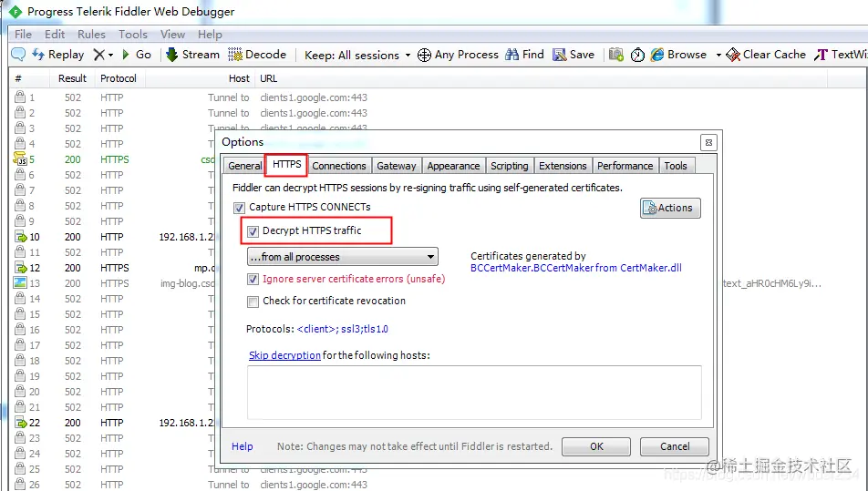
Task: Open Keep: All sessions dropdown
Action: (357, 55)
